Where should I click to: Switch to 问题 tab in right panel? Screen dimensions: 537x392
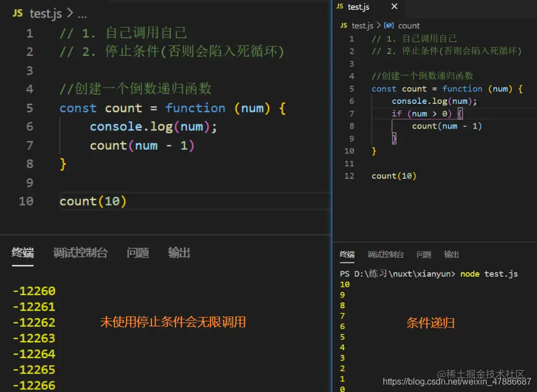[x=424, y=254]
